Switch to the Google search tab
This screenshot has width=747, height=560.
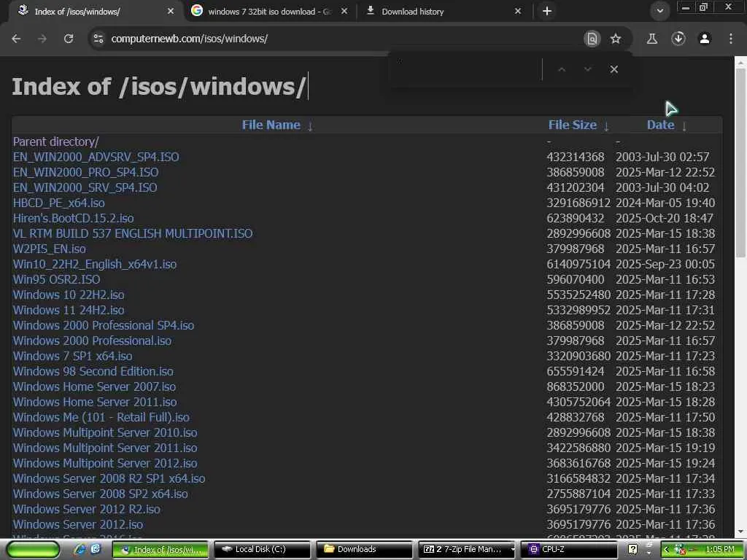point(270,11)
